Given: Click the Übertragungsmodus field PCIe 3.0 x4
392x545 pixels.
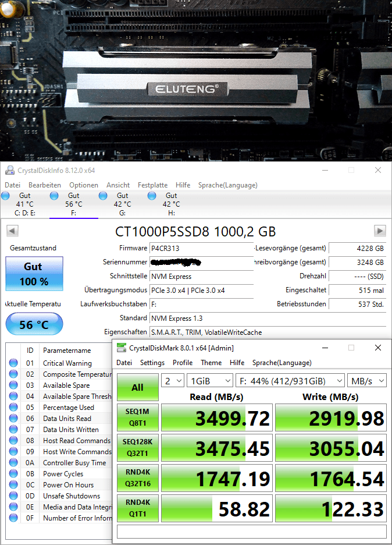Looking at the screenshot, I should click(x=201, y=290).
